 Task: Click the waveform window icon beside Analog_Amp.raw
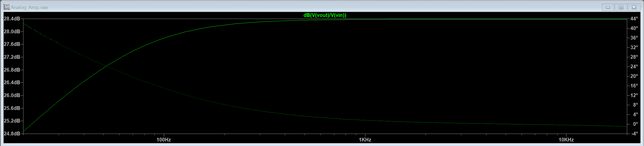pyautogui.click(x=7, y=7)
